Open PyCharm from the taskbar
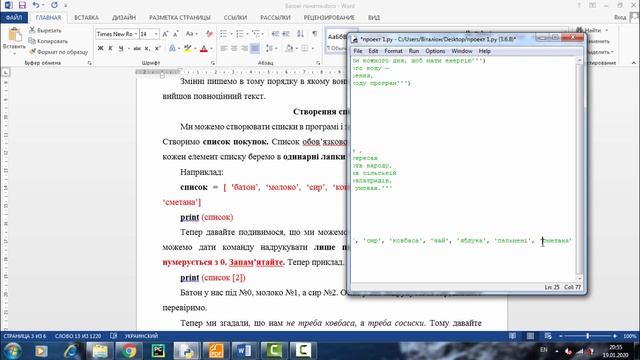640x360 pixels. tap(158, 351)
